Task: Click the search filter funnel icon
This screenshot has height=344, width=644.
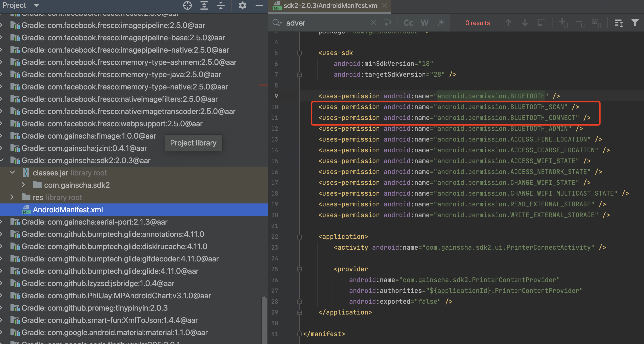Action: (635, 23)
